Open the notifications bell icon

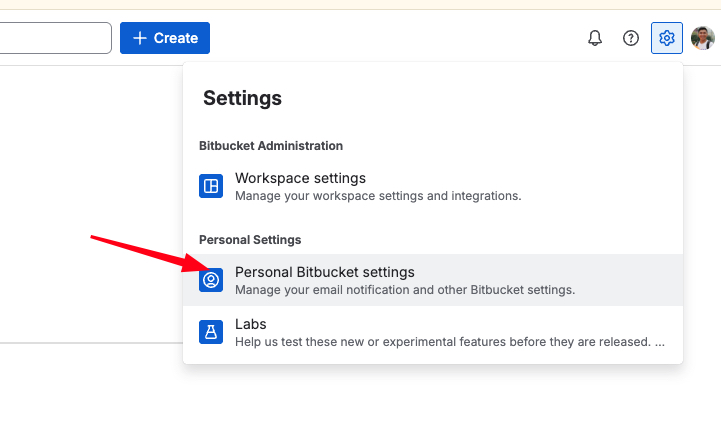pos(595,38)
